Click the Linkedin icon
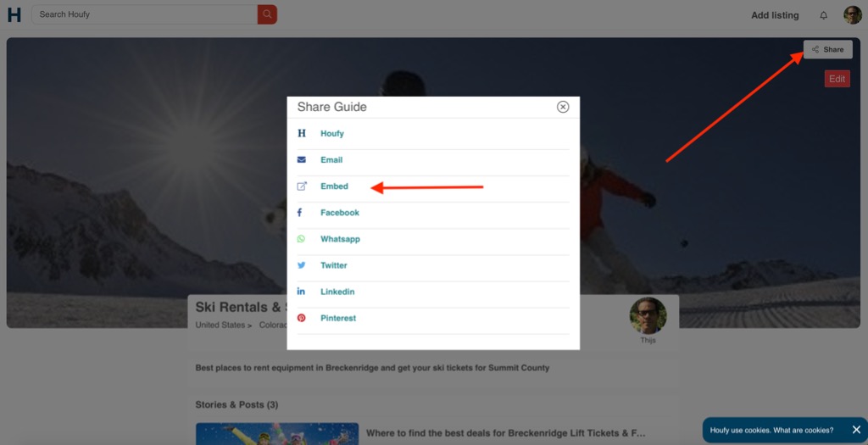Viewport: 868px width, 445px height. pos(301,292)
